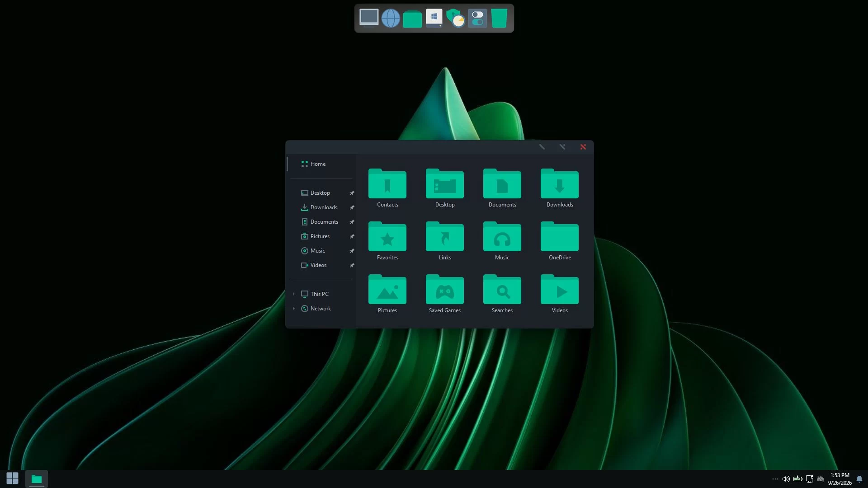Select the Favorites star folder
The height and width of the screenshot is (488, 868).
click(387, 241)
